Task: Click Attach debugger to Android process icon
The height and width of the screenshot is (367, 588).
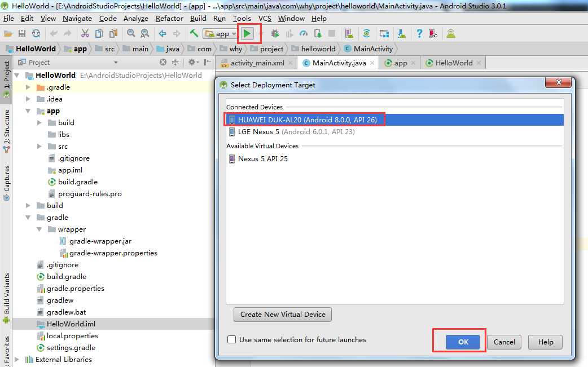Action: [x=318, y=34]
